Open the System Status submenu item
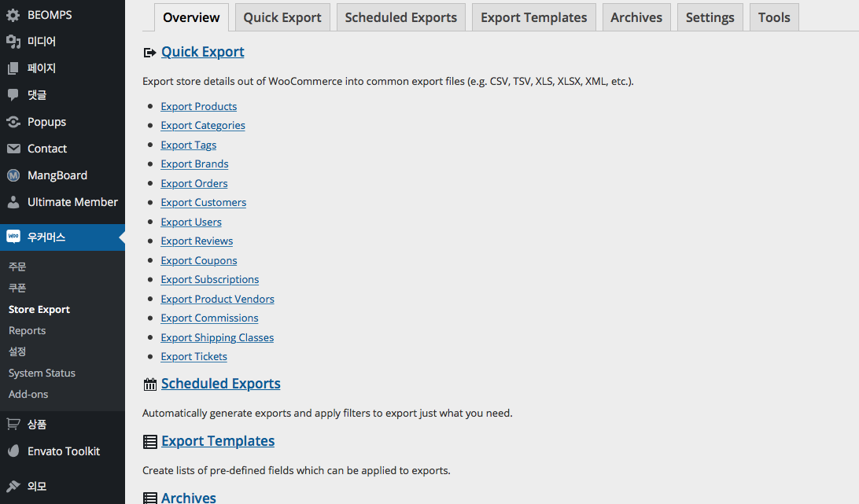This screenshot has height=504, width=859. tap(42, 373)
